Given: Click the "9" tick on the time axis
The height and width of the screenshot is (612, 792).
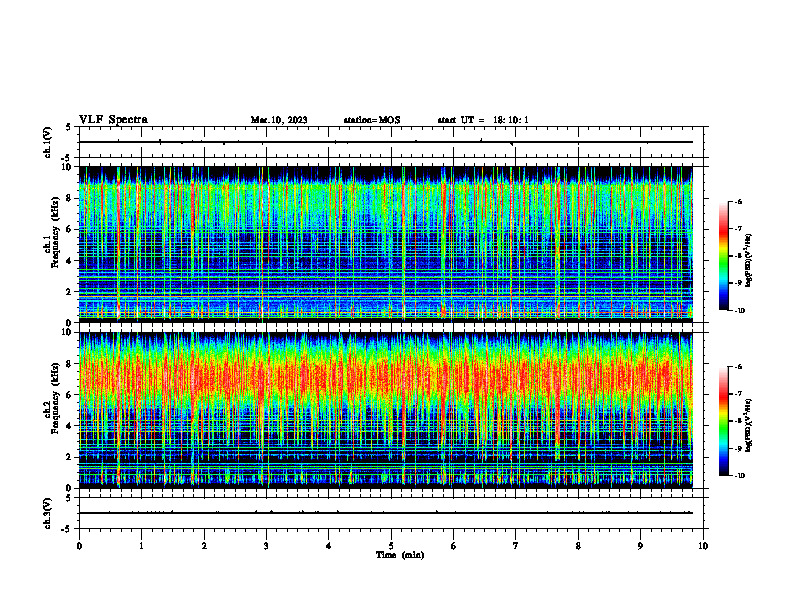Looking at the screenshot, I should coord(640,546).
